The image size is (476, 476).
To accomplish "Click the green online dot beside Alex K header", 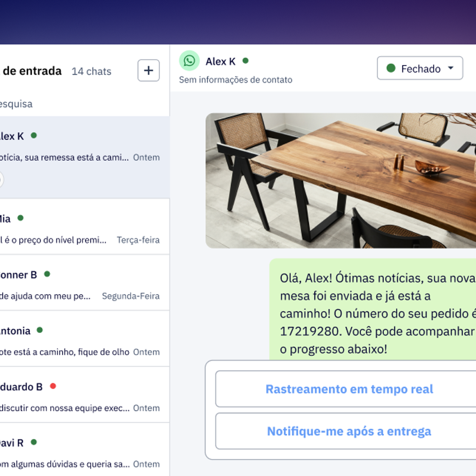I will [x=245, y=61].
